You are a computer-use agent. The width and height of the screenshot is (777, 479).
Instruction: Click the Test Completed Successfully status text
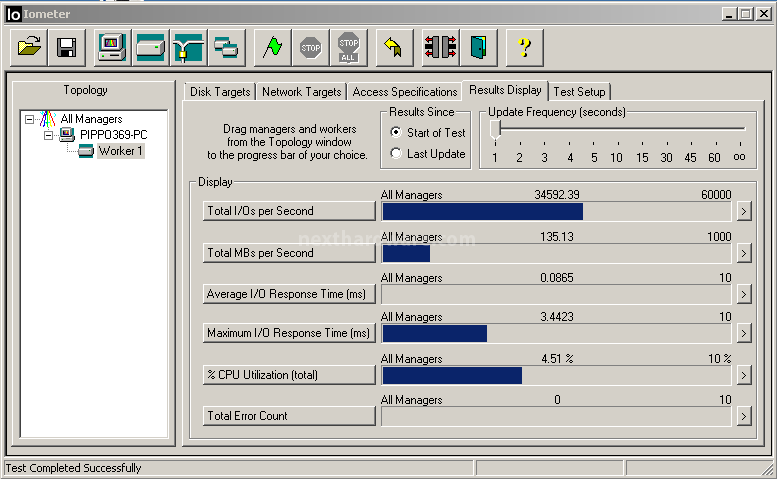point(73,468)
